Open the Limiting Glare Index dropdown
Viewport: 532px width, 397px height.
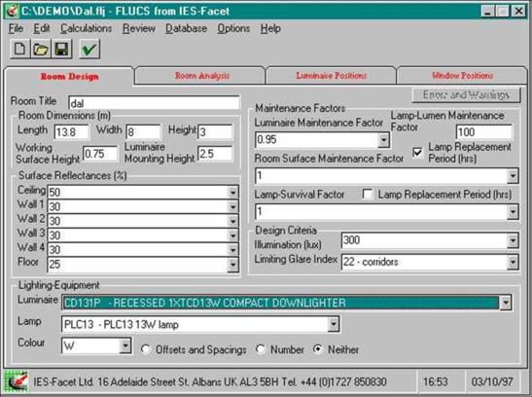[x=513, y=263]
